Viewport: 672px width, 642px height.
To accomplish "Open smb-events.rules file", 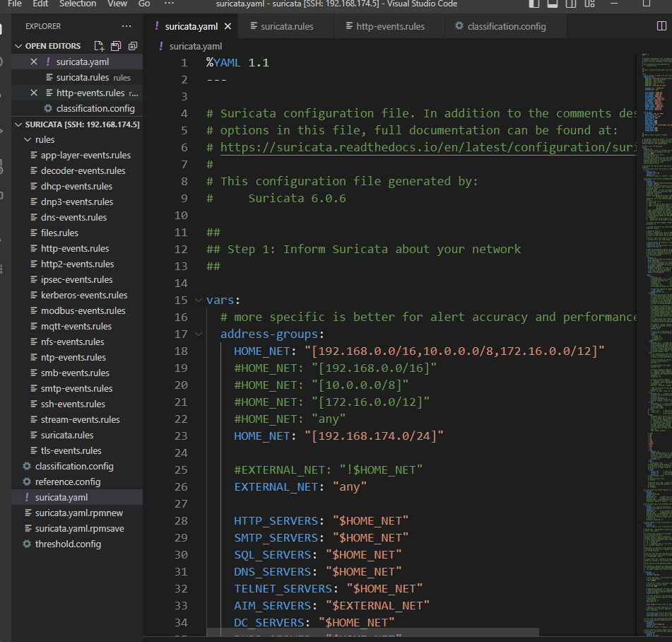I will click(77, 373).
